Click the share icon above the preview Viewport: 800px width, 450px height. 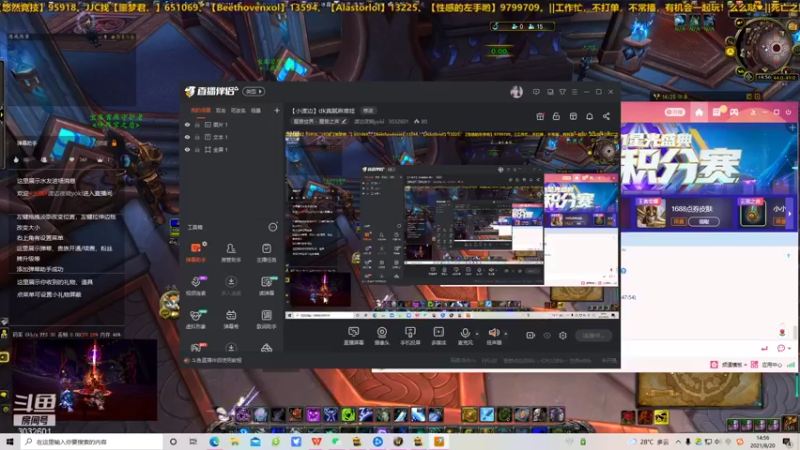coord(606,116)
